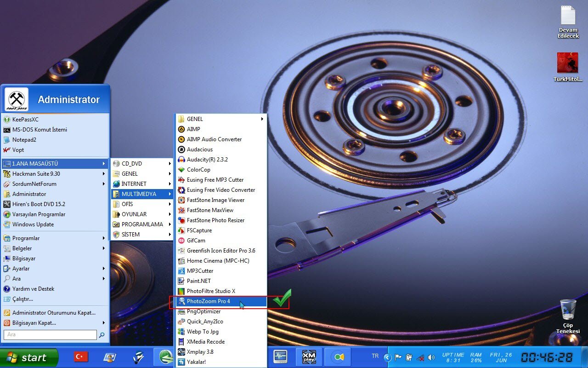Image resolution: width=588 pixels, height=368 pixels.
Task: Click Bilgisayarı Kapat...
Action: 55,323
